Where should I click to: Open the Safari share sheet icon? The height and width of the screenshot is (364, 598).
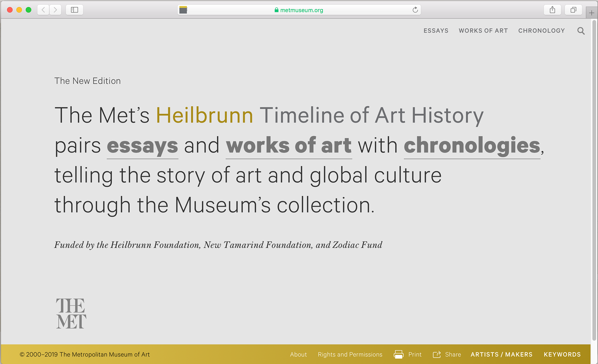click(x=552, y=10)
